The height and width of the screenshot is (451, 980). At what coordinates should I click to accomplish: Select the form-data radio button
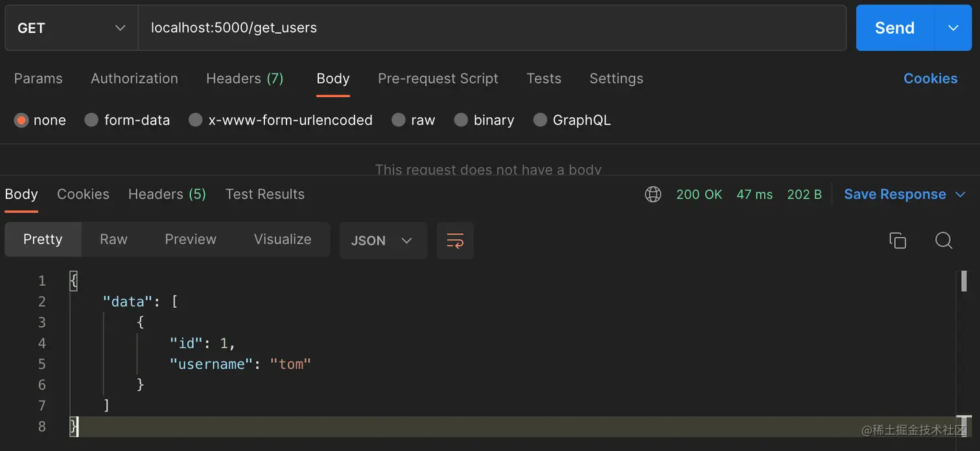(x=92, y=120)
